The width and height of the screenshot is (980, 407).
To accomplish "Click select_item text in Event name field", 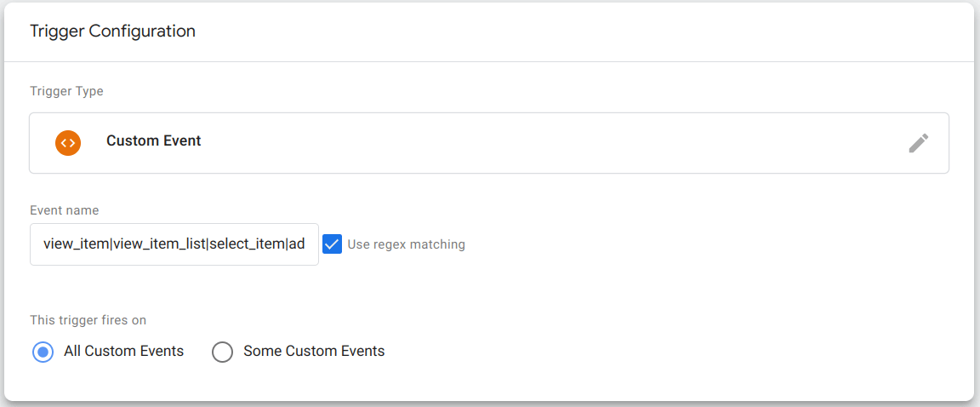I will [x=247, y=244].
